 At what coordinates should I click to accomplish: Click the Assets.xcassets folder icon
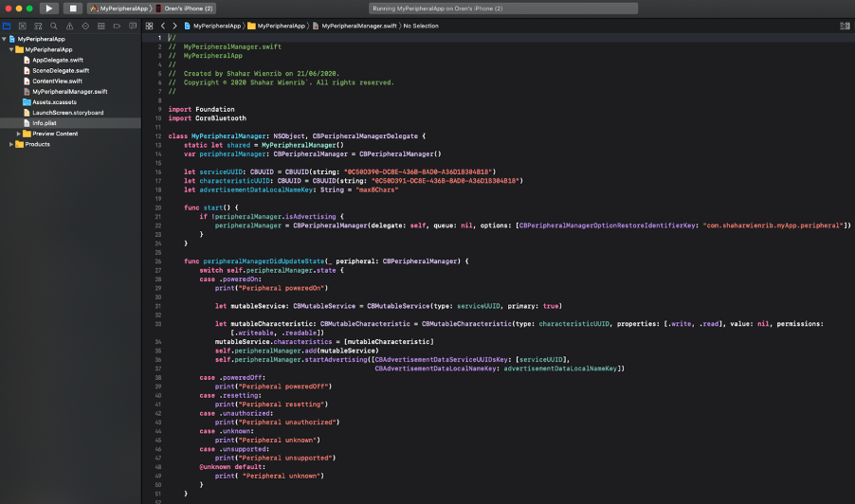click(27, 102)
